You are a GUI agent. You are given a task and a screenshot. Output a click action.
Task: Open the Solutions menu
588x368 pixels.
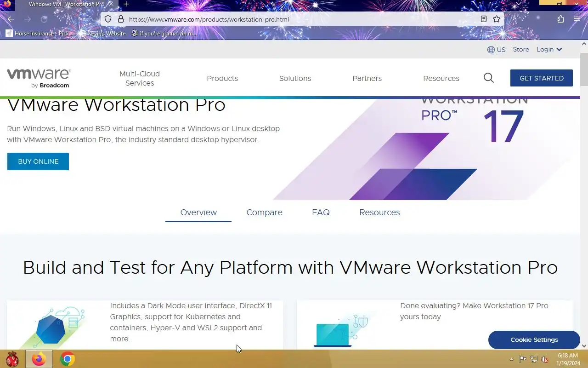(x=295, y=78)
